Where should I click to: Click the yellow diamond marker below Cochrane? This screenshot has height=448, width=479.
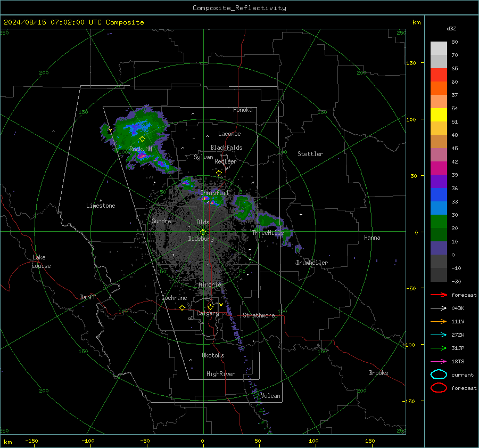183,307
